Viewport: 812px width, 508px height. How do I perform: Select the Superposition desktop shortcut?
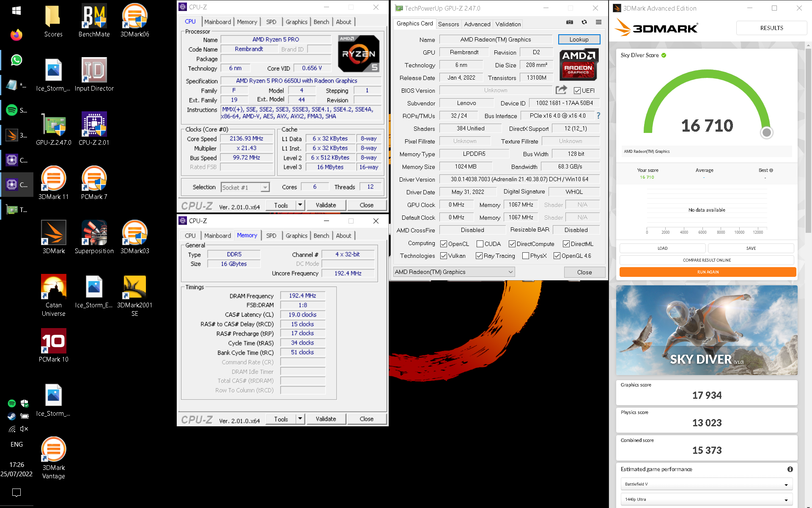(94, 237)
